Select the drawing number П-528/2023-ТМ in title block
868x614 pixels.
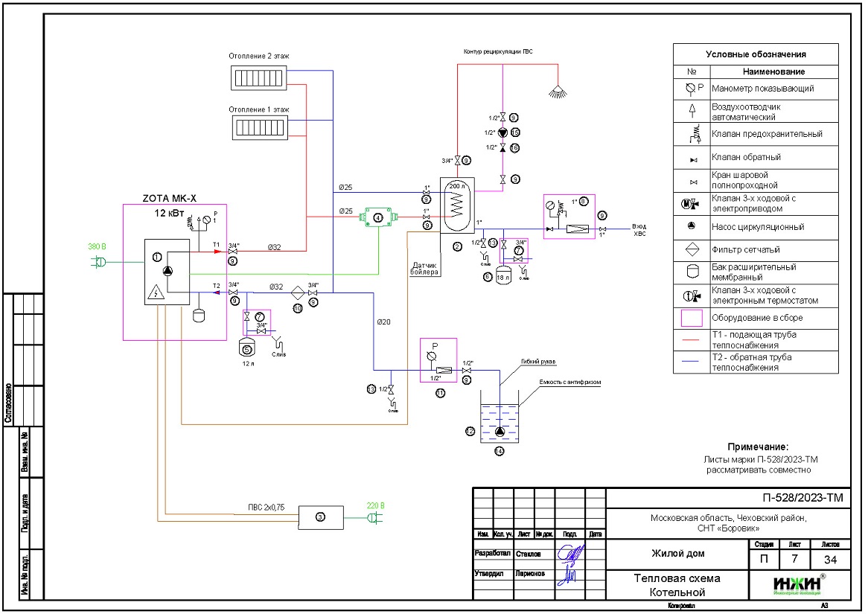(798, 498)
